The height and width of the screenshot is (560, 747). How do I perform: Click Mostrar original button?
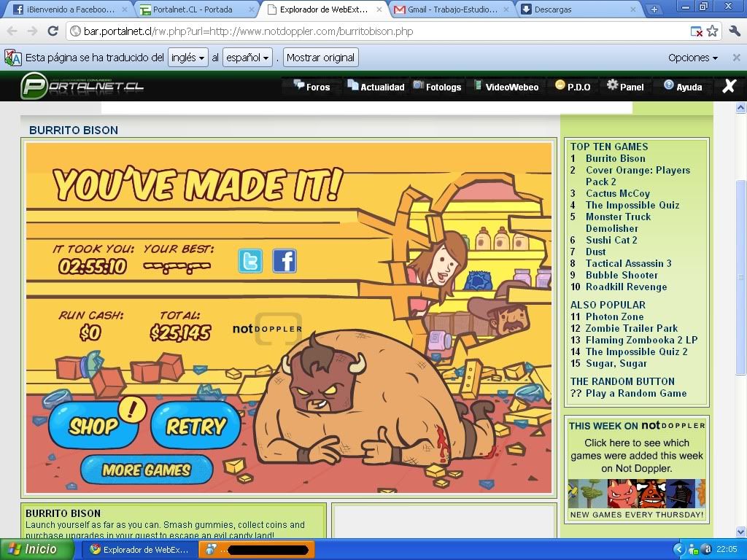(321, 58)
